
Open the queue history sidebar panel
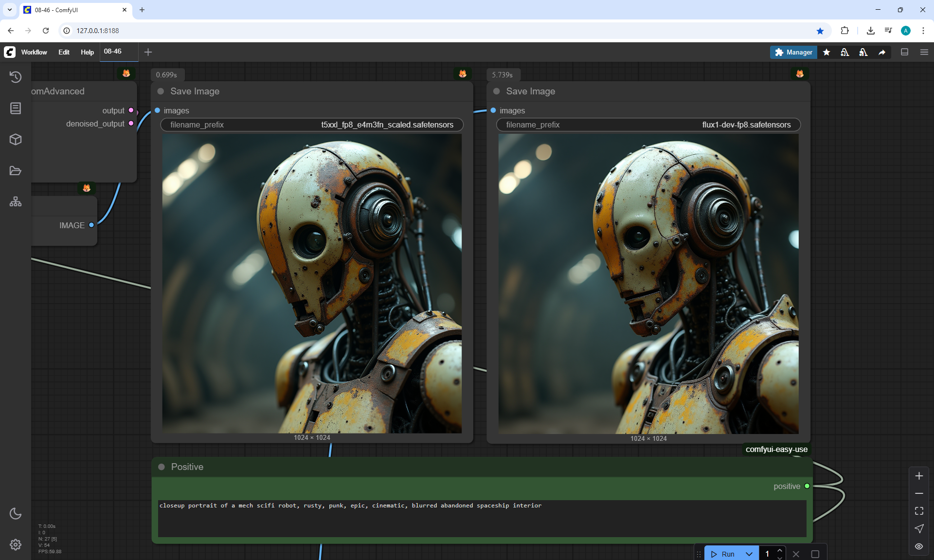pyautogui.click(x=16, y=77)
